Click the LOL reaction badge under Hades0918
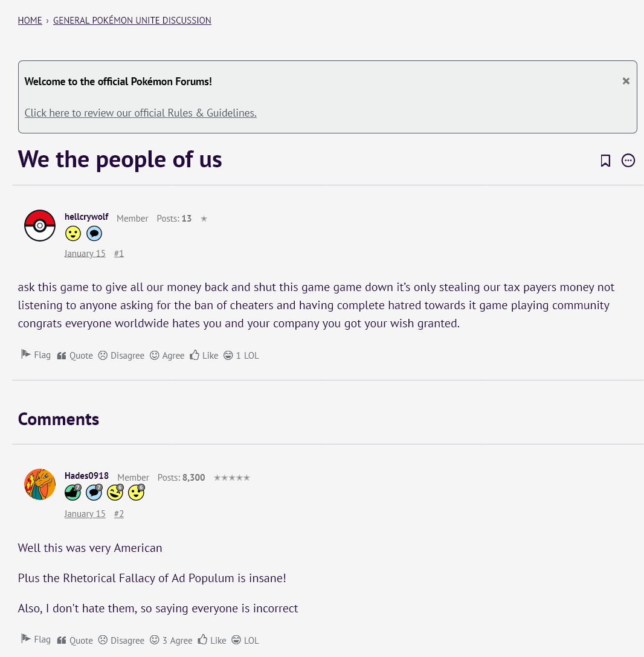Viewport: 644px width, 657px height. (x=115, y=492)
